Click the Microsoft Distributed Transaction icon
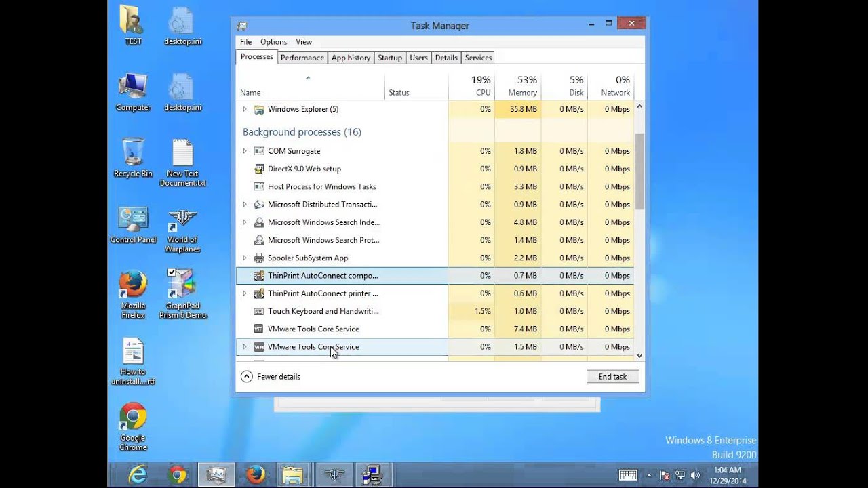The width and height of the screenshot is (868, 488). coord(258,204)
